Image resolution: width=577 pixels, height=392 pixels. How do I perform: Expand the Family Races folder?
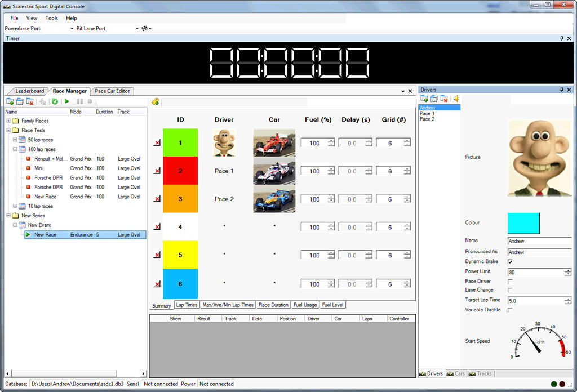point(8,121)
